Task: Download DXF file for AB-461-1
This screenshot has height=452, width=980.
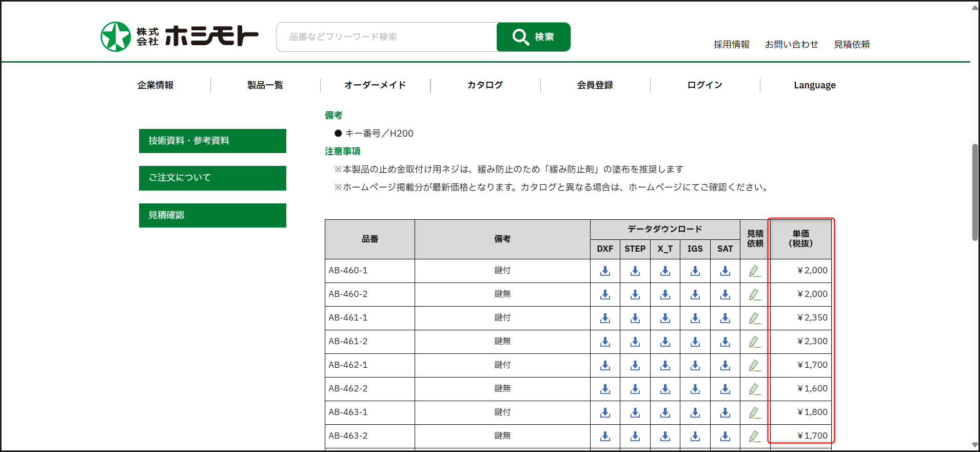Action: (605, 318)
